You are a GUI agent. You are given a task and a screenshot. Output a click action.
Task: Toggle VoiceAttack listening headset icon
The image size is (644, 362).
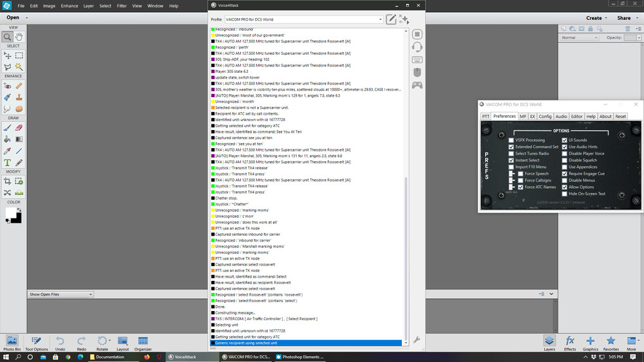[417, 47]
